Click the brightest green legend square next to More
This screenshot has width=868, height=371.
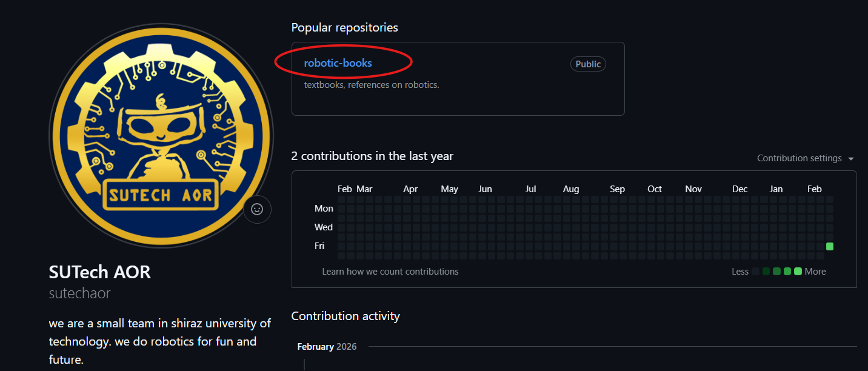[x=798, y=271]
